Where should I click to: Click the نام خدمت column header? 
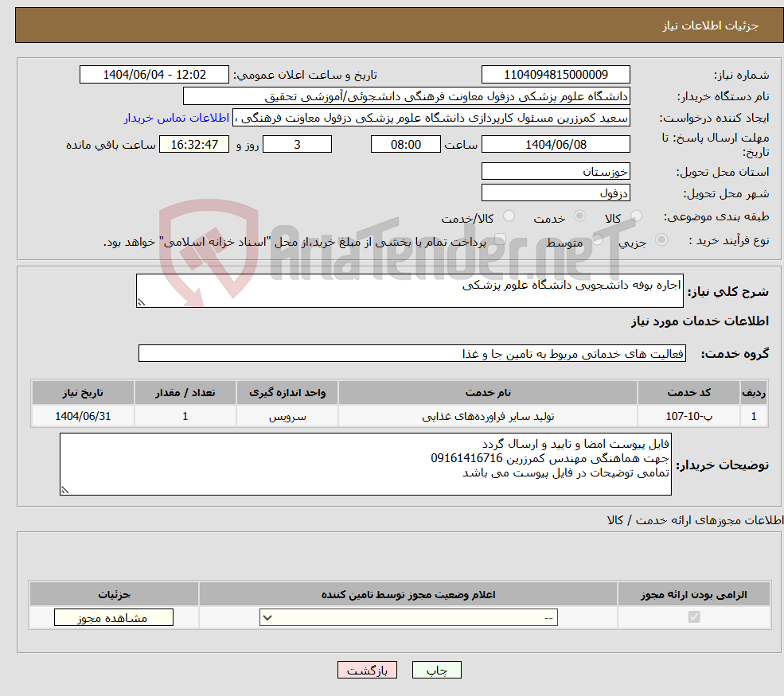[x=488, y=392]
